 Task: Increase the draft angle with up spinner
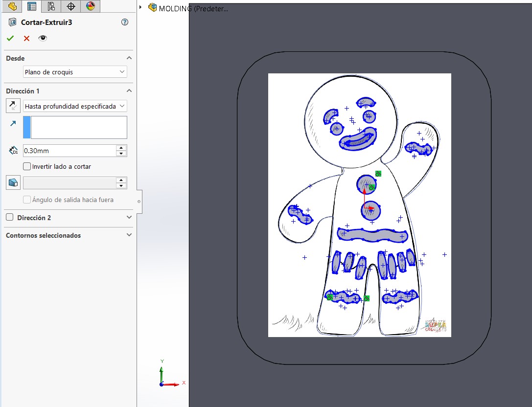pyautogui.click(x=121, y=180)
